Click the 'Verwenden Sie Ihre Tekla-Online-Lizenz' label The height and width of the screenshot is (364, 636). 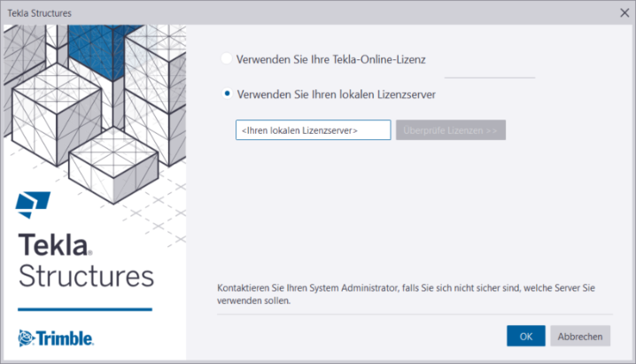(x=331, y=59)
